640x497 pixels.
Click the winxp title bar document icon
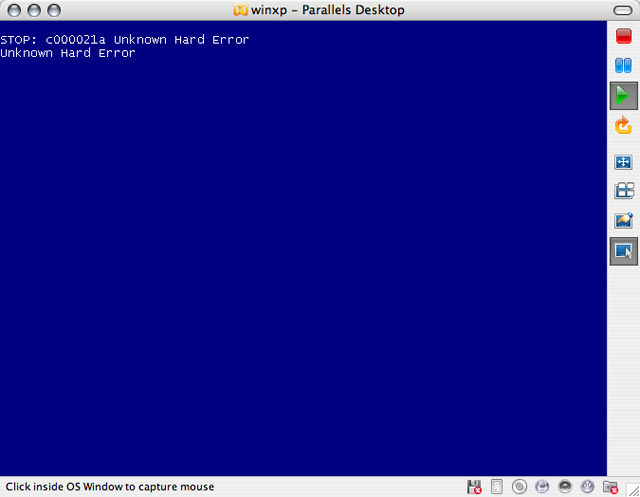click(240, 10)
